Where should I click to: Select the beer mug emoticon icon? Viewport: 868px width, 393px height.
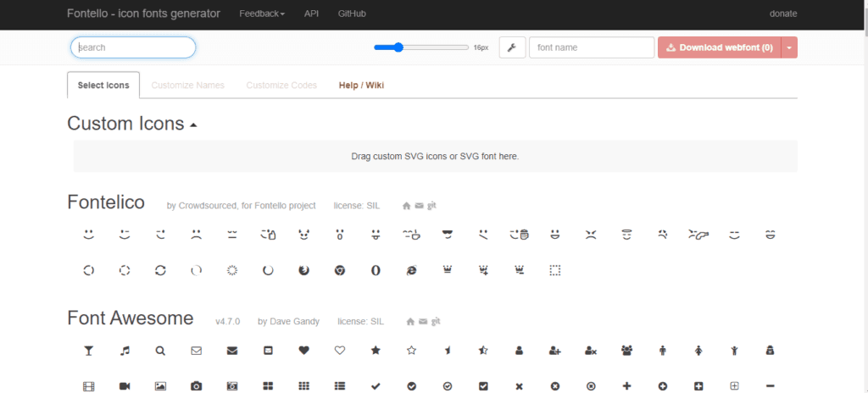tap(520, 235)
